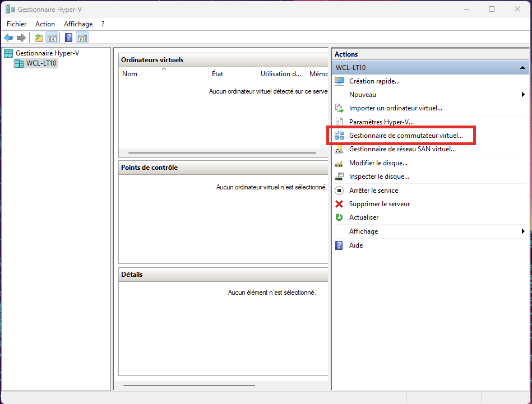
Task: Toggle the show/hide console tree toolbar icon
Action: coord(52,38)
